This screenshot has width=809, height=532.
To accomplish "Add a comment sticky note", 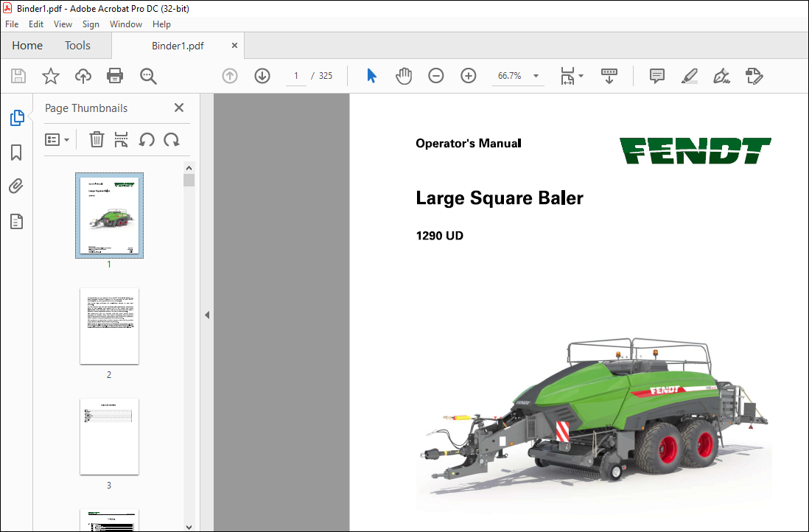I will (656, 76).
